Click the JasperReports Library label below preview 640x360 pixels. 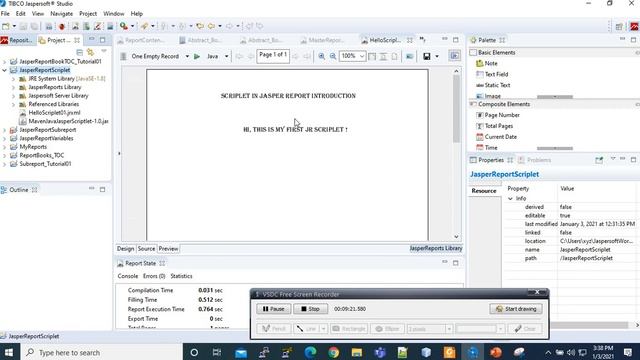pos(436,248)
